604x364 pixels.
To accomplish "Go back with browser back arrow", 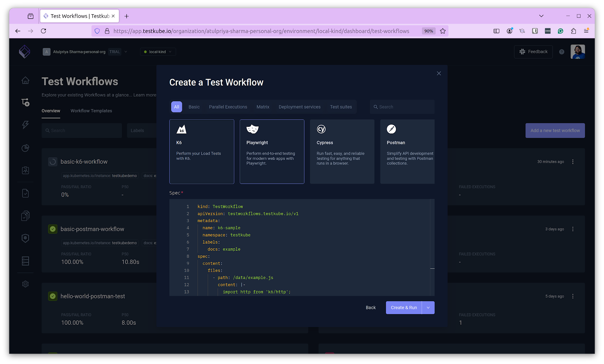I will click(18, 31).
